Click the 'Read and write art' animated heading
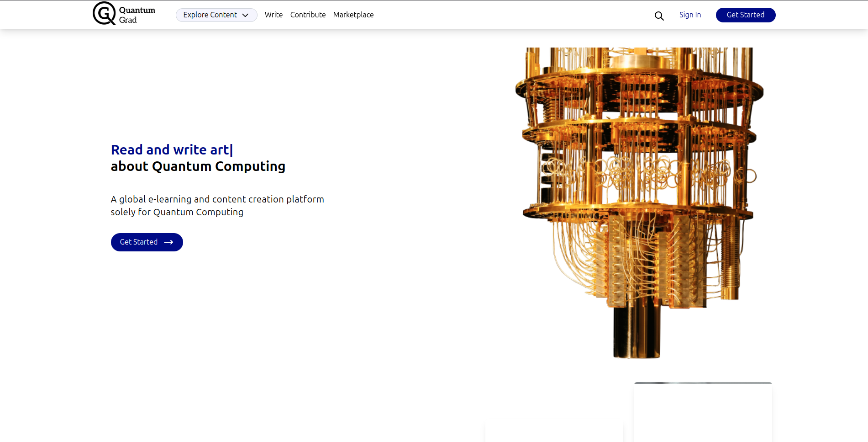Viewport: 868px width, 442px height. coord(172,150)
